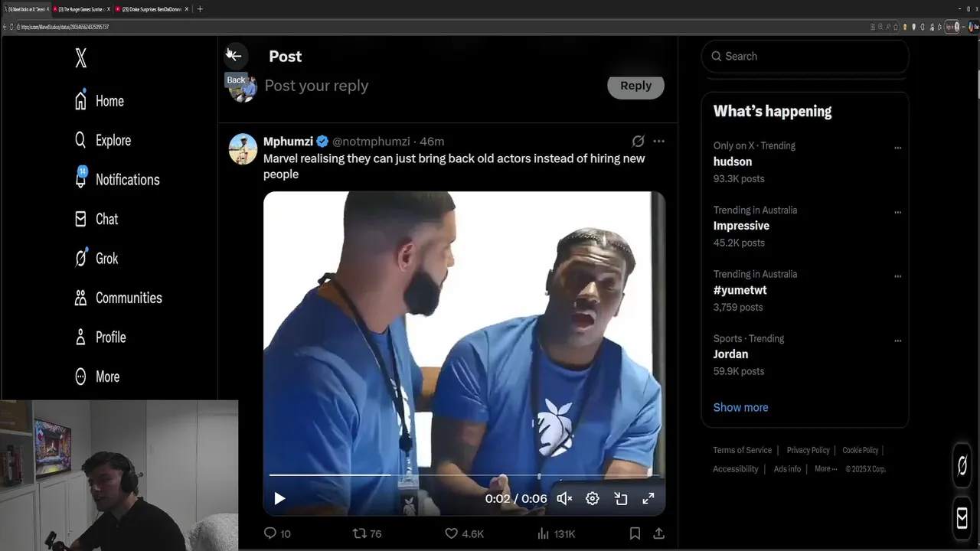Open Notifications with the bell icon

coord(116,179)
